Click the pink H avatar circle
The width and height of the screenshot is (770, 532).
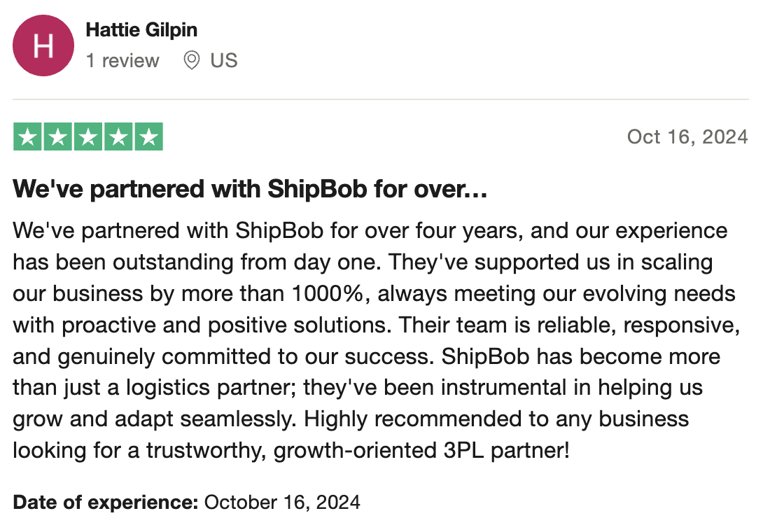pyautogui.click(x=43, y=45)
